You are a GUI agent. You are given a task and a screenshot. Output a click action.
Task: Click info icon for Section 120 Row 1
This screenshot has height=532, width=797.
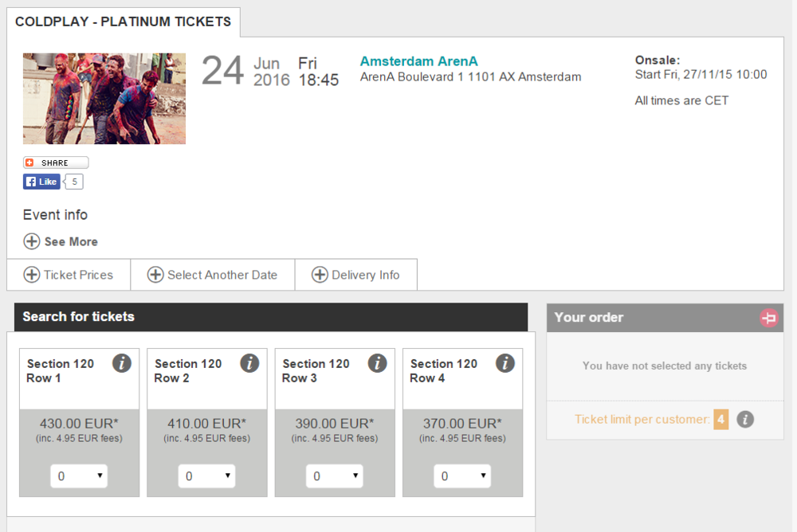click(x=122, y=363)
